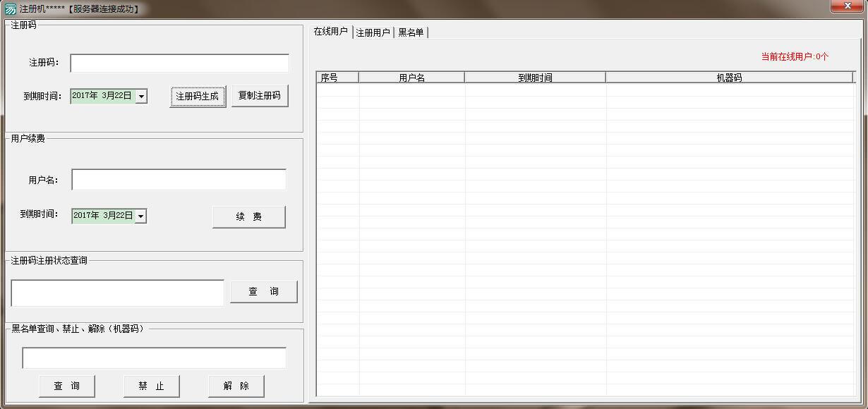Click the machine code input field in blacklist section
The height and width of the screenshot is (409, 868).
coord(155,358)
